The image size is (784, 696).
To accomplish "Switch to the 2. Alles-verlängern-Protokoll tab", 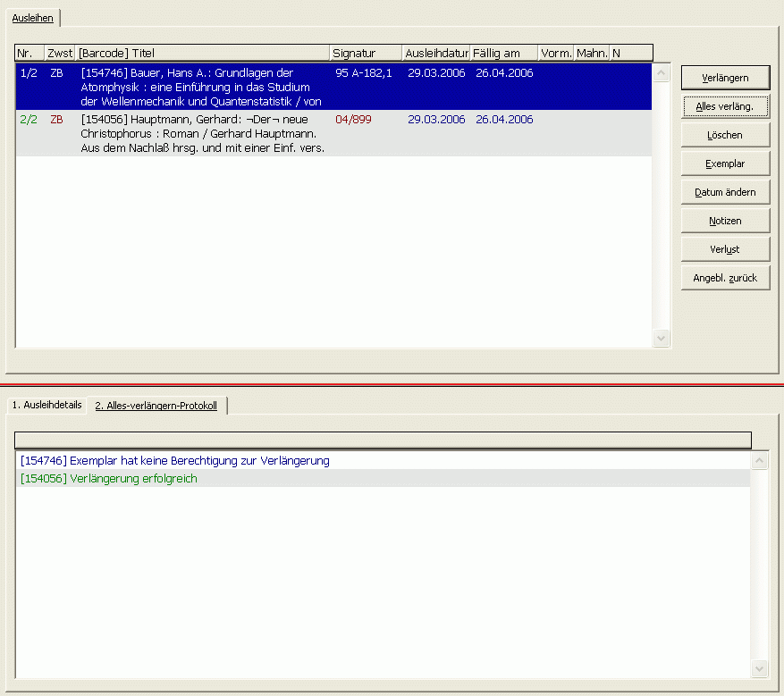I will tap(156, 406).
